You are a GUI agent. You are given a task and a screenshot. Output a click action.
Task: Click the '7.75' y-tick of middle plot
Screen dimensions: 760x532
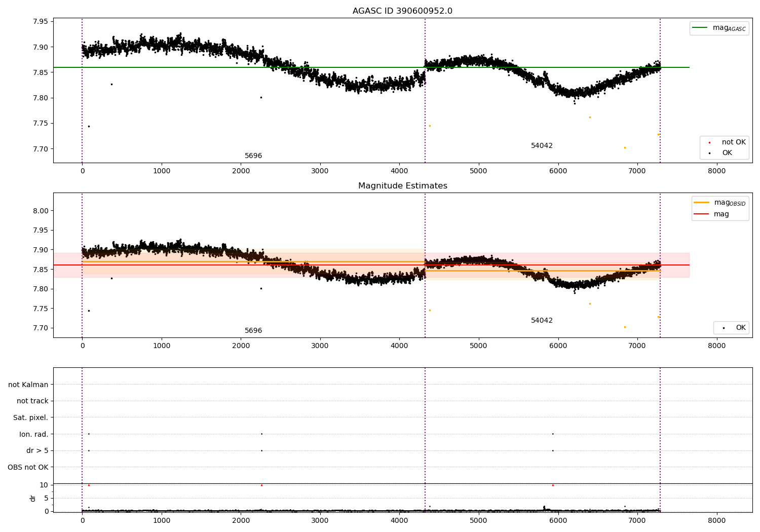pyautogui.click(x=41, y=309)
